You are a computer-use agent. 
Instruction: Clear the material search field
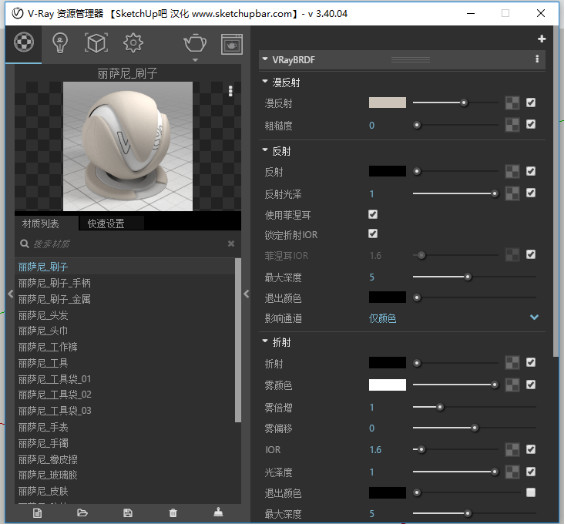231,244
